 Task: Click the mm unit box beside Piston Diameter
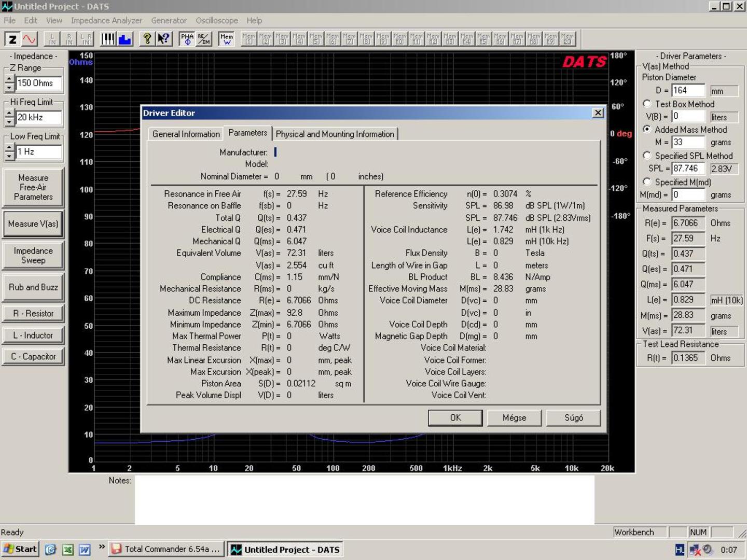tap(724, 91)
